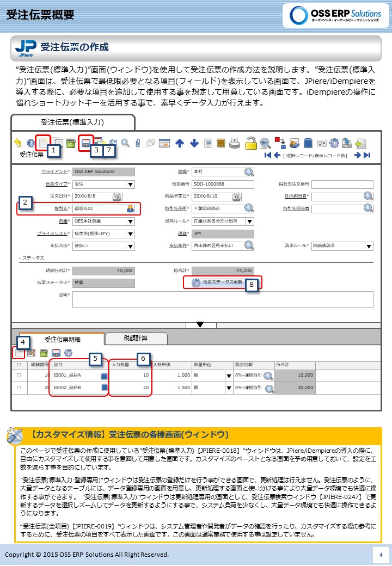The width and height of the screenshot is (392, 566).
Task: Toggle the grid view icon
Action: (x=164, y=143)
